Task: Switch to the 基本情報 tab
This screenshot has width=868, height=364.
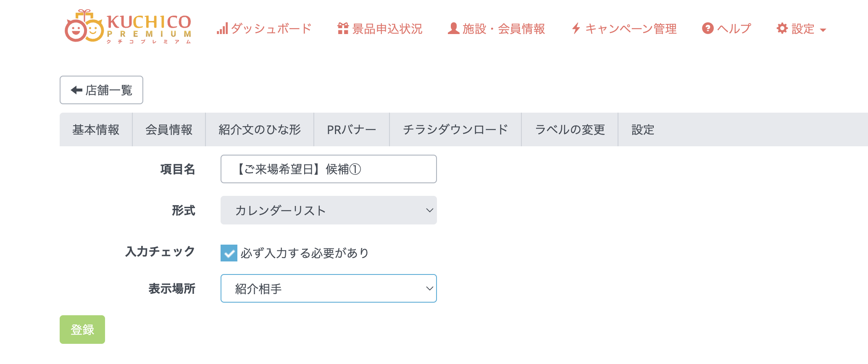Action: (x=96, y=129)
